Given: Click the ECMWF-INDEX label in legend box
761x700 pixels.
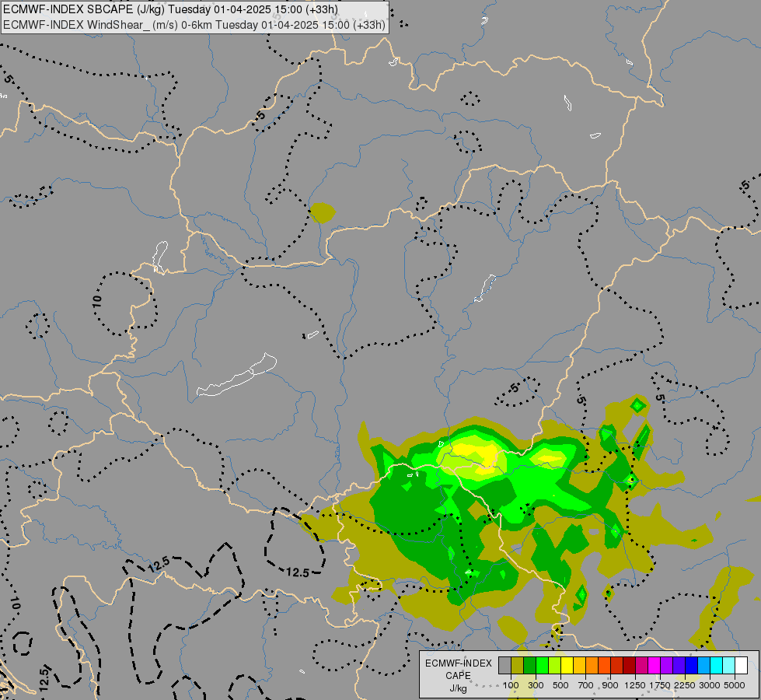Looking at the screenshot, I should click(x=459, y=663).
